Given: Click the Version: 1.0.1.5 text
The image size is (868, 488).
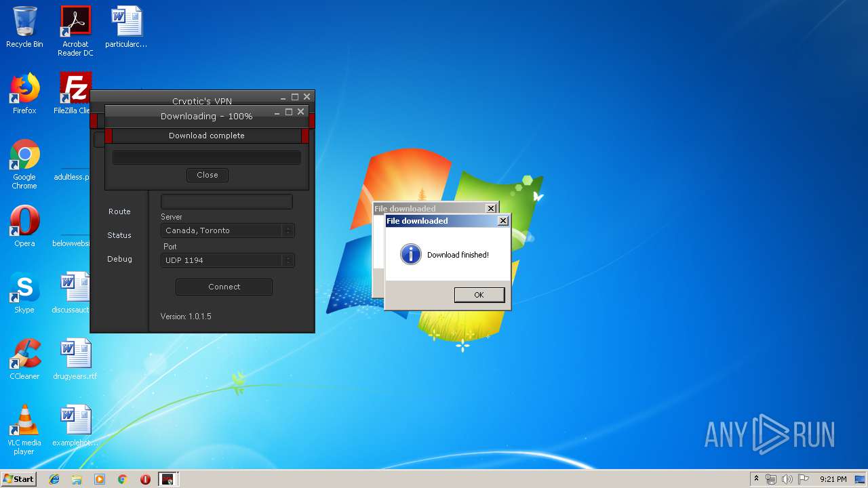Looking at the screenshot, I should pyautogui.click(x=186, y=317).
